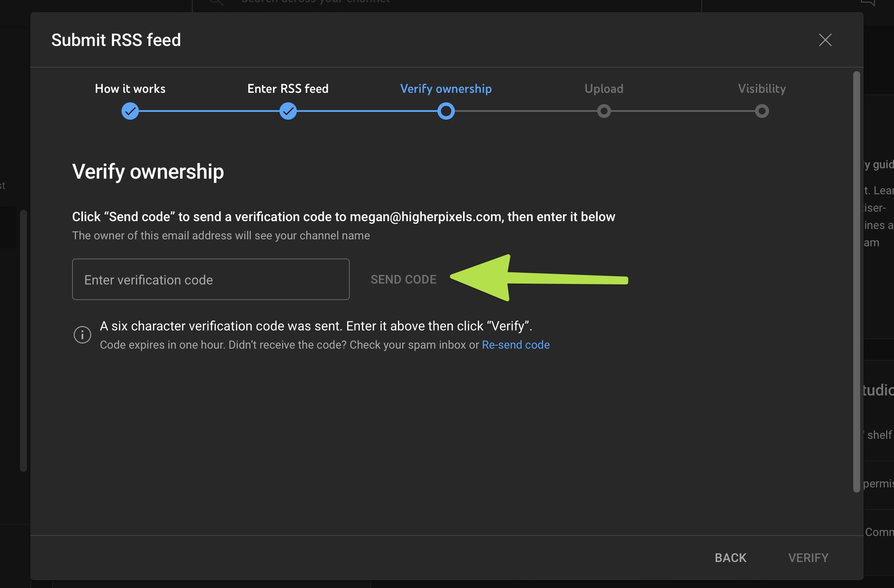Click the left sidebar scrollbar behind dialog

click(23, 340)
